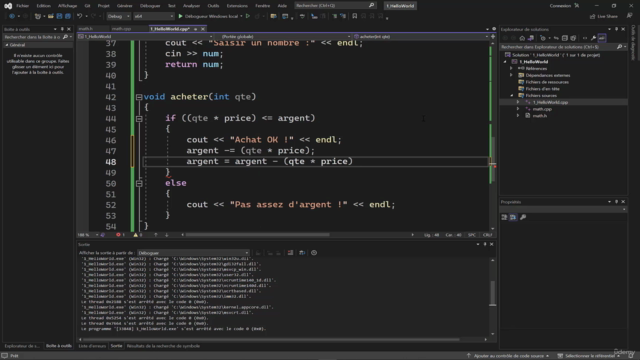Open the Fichier menu

22,6
